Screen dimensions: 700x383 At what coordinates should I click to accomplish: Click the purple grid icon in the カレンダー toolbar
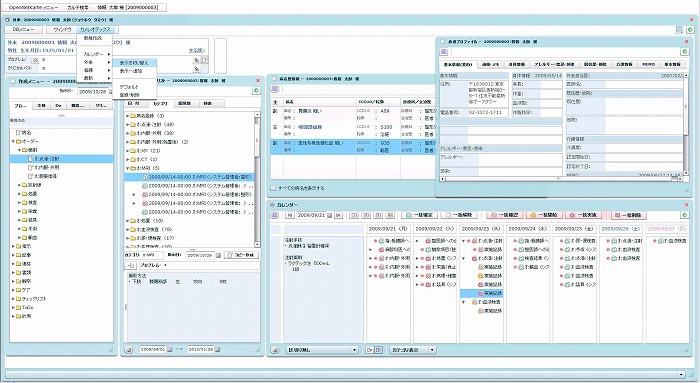pos(275,215)
